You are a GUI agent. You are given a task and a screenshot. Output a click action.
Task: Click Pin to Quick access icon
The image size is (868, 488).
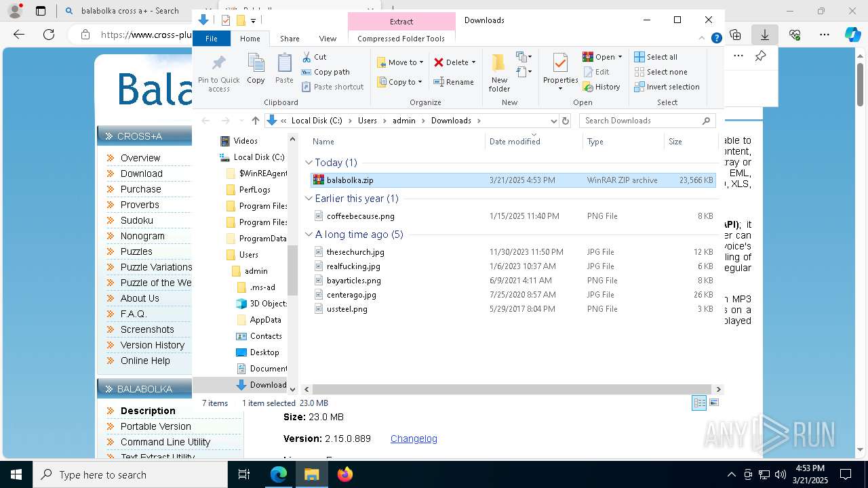click(x=218, y=73)
